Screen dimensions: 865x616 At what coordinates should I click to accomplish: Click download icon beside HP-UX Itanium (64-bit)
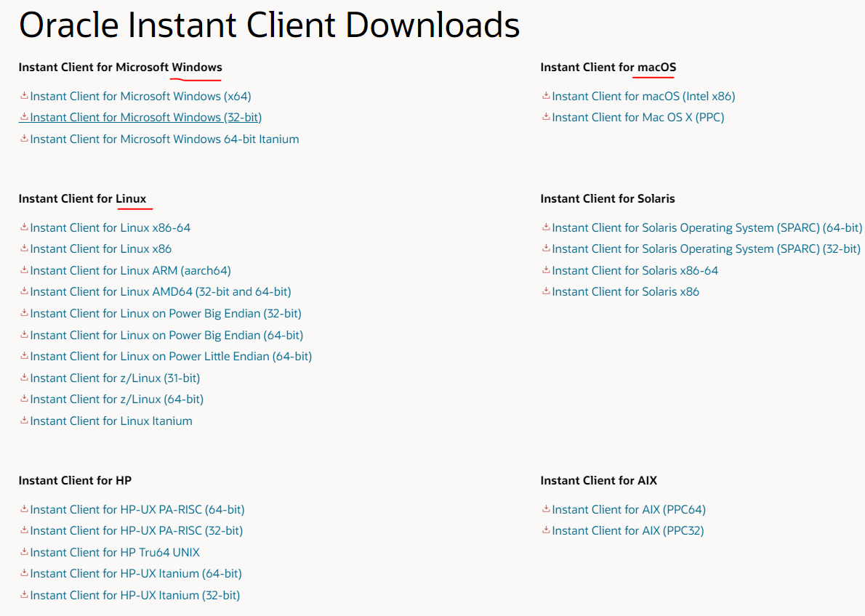coord(24,573)
